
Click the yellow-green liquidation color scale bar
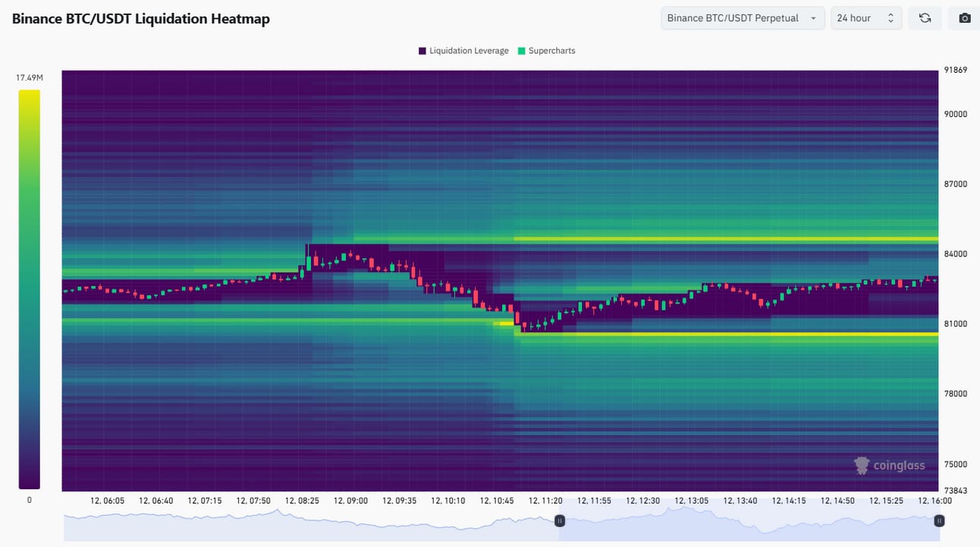(30, 289)
